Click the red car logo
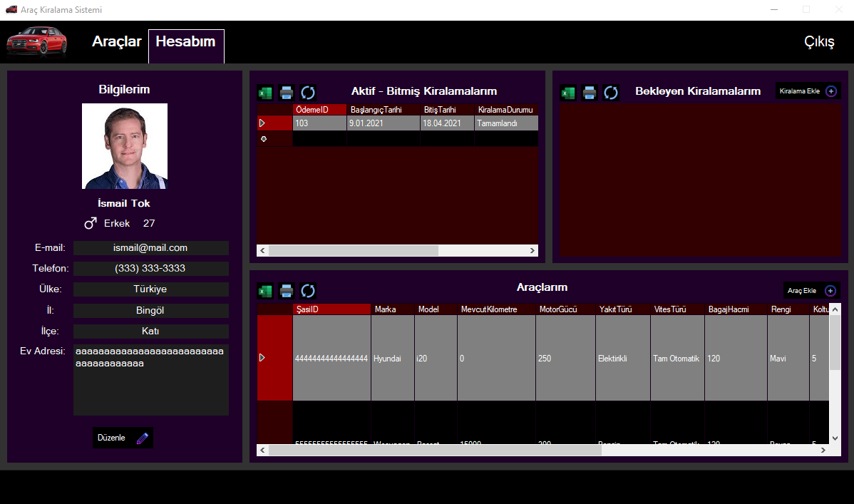The height and width of the screenshot is (504, 854). (37, 41)
